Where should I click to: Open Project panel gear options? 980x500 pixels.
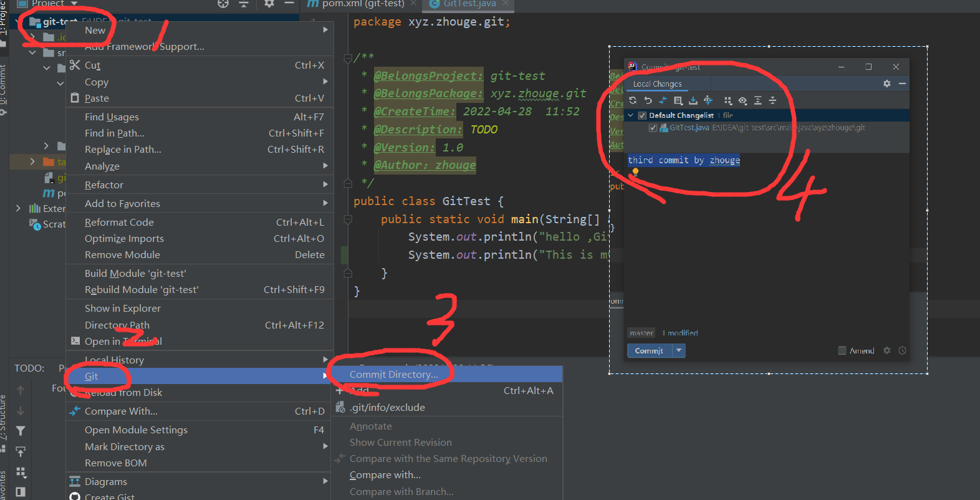click(269, 3)
